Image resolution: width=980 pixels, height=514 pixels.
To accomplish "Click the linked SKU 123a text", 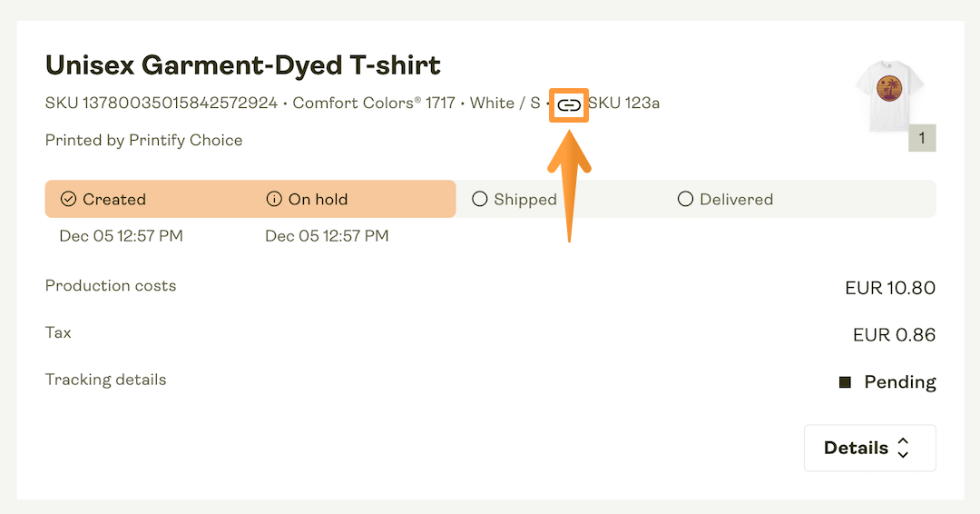I will point(624,103).
